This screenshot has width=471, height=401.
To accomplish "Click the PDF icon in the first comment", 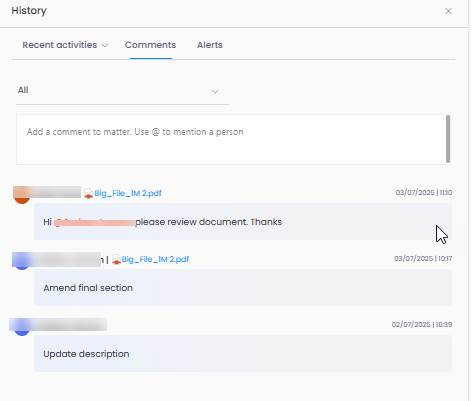I will coord(88,193).
